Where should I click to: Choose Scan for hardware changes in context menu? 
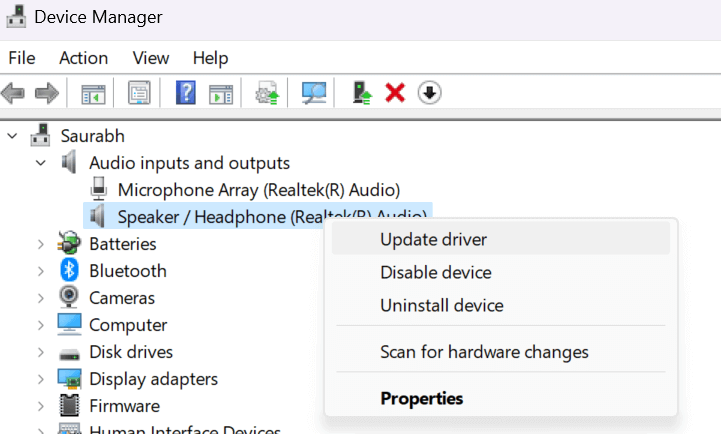[501, 352]
